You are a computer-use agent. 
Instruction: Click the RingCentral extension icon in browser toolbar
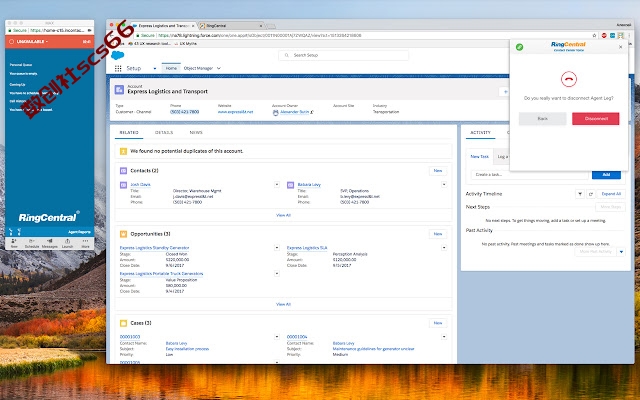(620, 36)
